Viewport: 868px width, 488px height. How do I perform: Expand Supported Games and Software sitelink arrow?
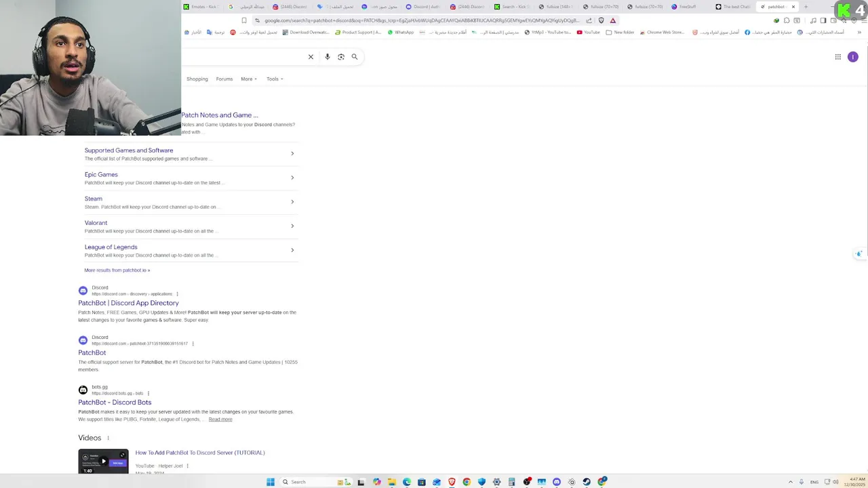click(292, 153)
